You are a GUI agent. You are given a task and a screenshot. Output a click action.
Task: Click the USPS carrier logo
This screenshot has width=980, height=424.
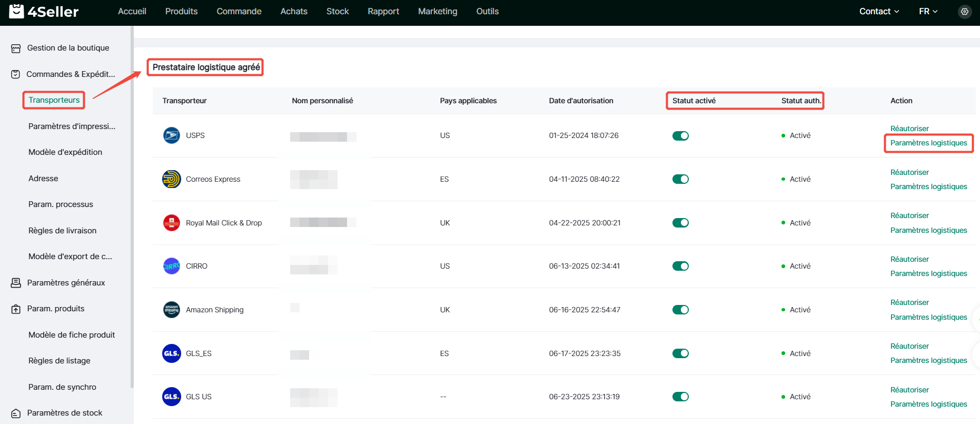[x=172, y=135]
